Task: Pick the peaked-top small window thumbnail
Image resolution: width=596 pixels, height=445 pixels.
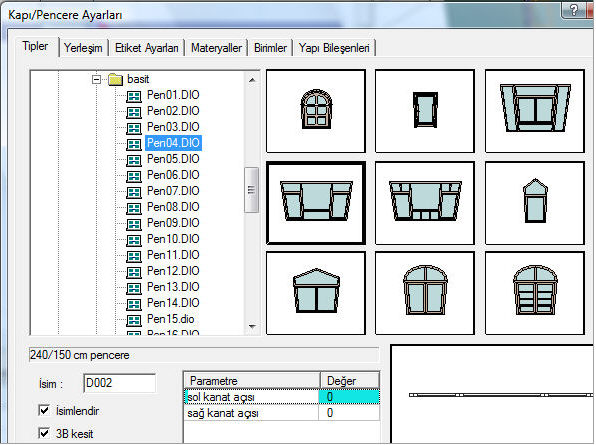Action: pos(535,203)
